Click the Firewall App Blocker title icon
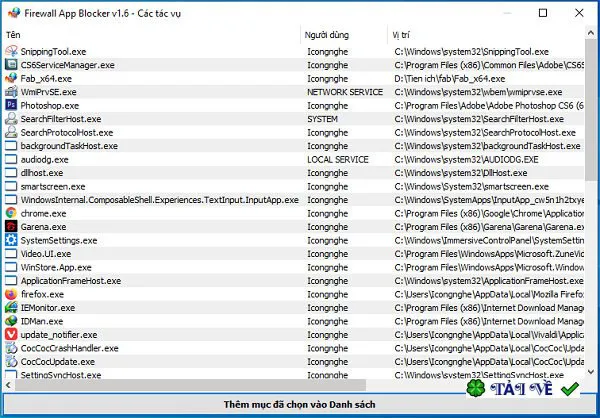The width and height of the screenshot is (600, 418). tap(14, 13)
